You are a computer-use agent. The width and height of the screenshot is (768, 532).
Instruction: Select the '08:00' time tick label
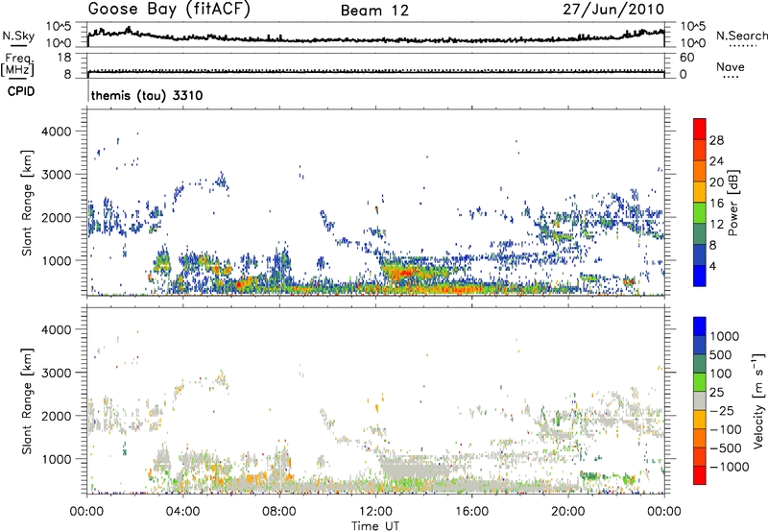pos(279,512)
